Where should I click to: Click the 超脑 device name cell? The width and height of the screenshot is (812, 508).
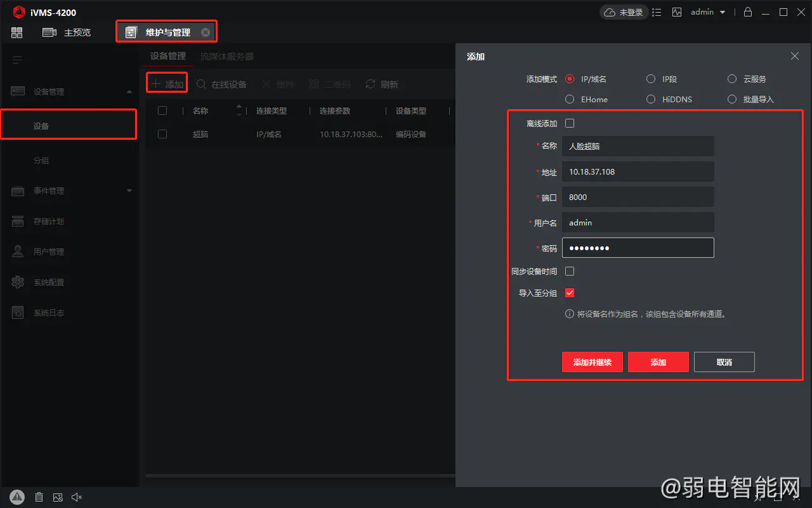200,134
